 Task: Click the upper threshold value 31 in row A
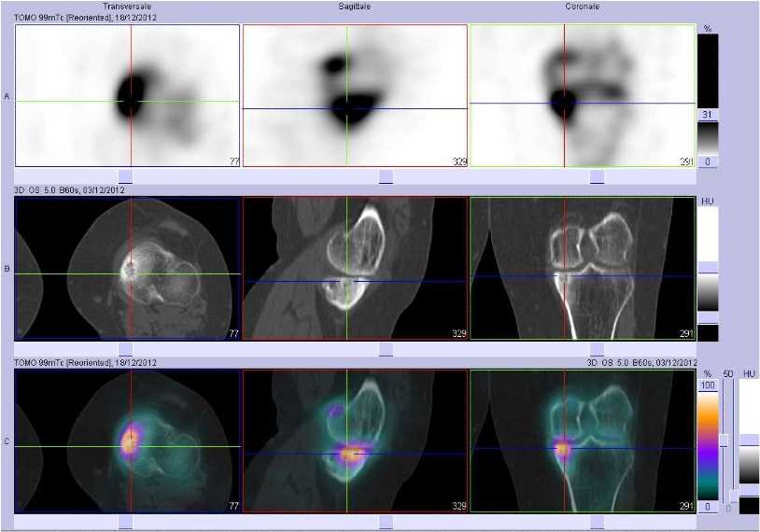pyautogui.click(x=707, y=115)
